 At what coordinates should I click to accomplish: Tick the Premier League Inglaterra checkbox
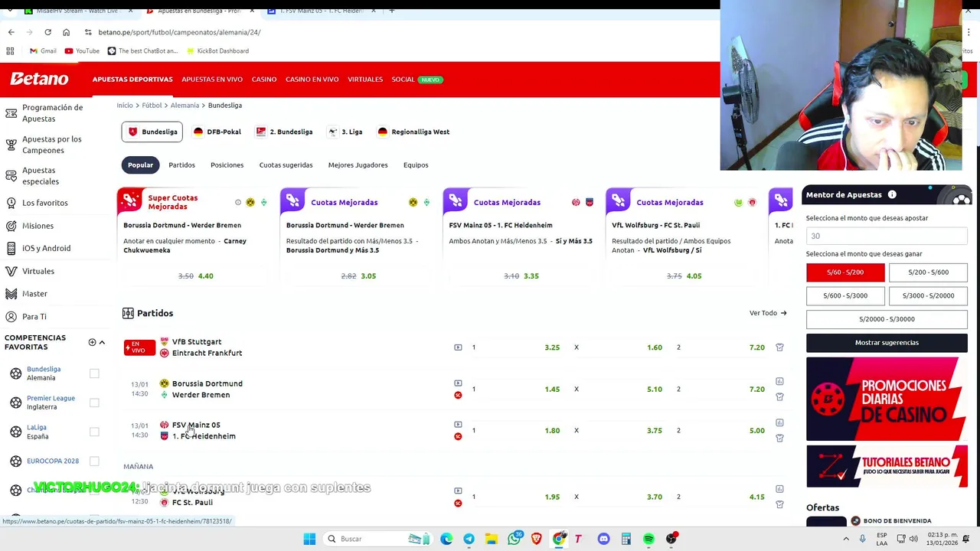tap(94, 403)
